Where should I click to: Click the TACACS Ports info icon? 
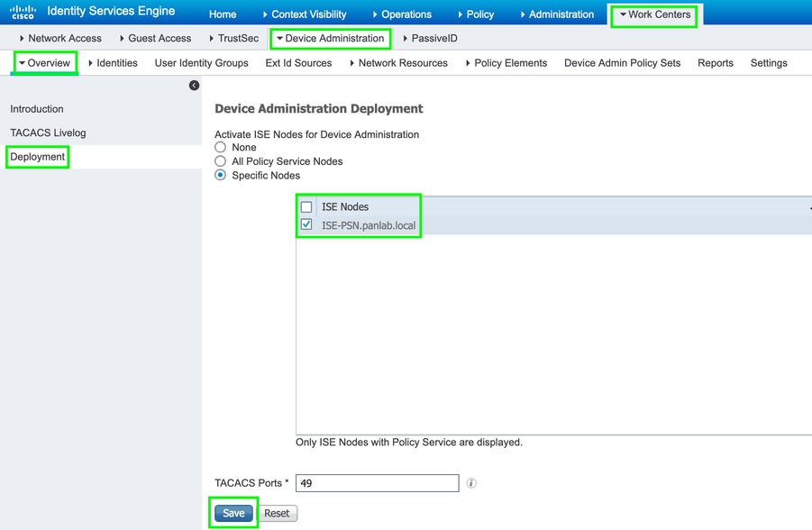click(x=471, y=483)
